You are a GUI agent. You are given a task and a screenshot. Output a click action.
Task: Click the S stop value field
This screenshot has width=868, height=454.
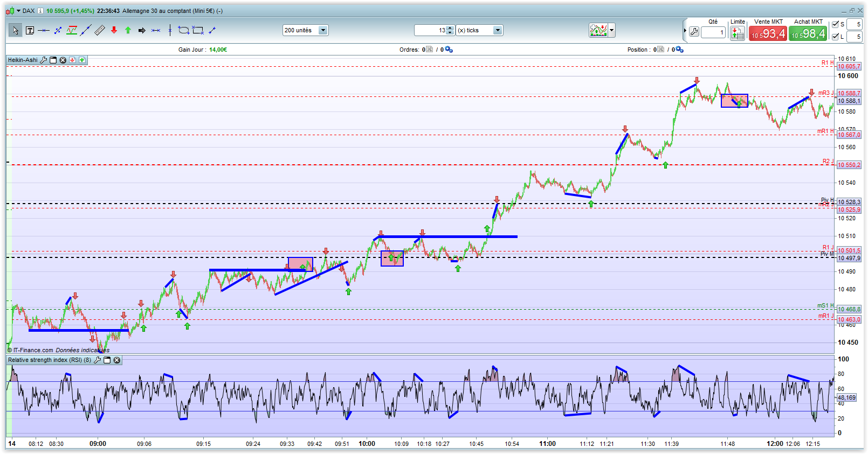pyautogui.click(x=854, y=24)
